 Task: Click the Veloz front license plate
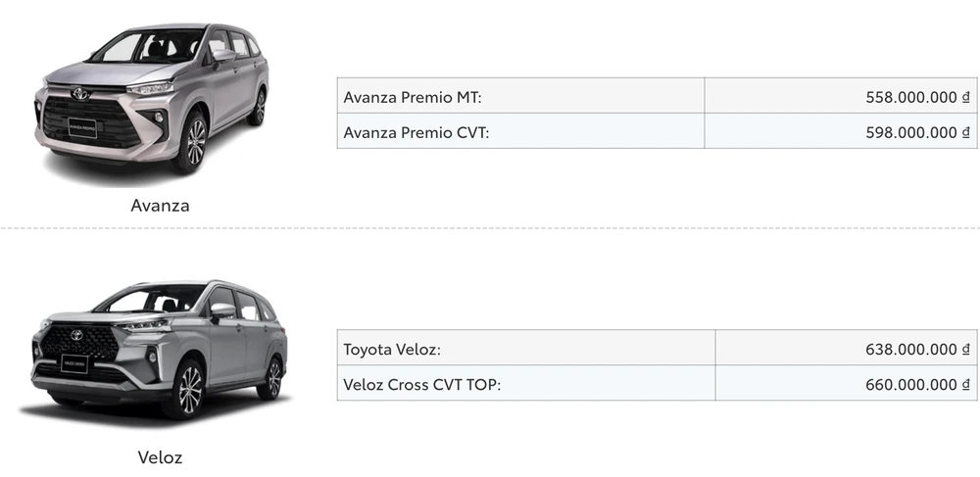tap(73, 363)
